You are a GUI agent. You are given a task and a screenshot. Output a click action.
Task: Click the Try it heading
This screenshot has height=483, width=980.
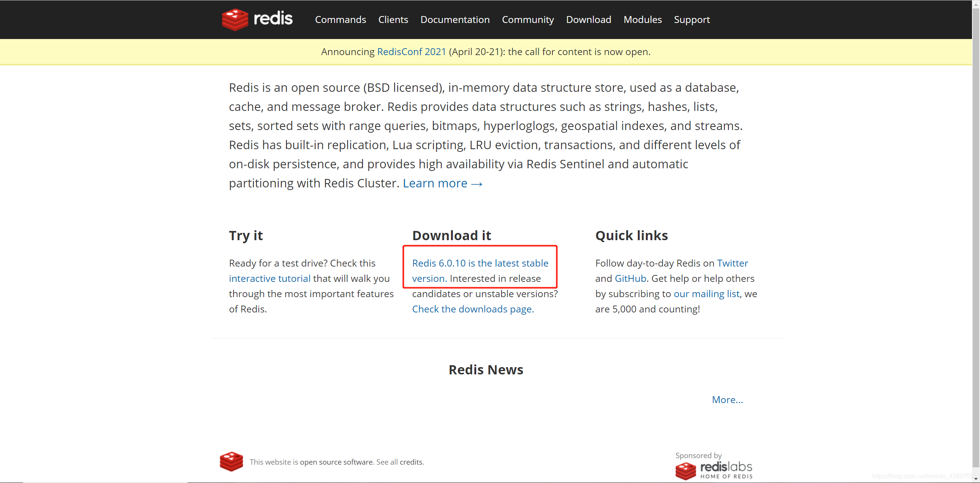tap(246, 236)
